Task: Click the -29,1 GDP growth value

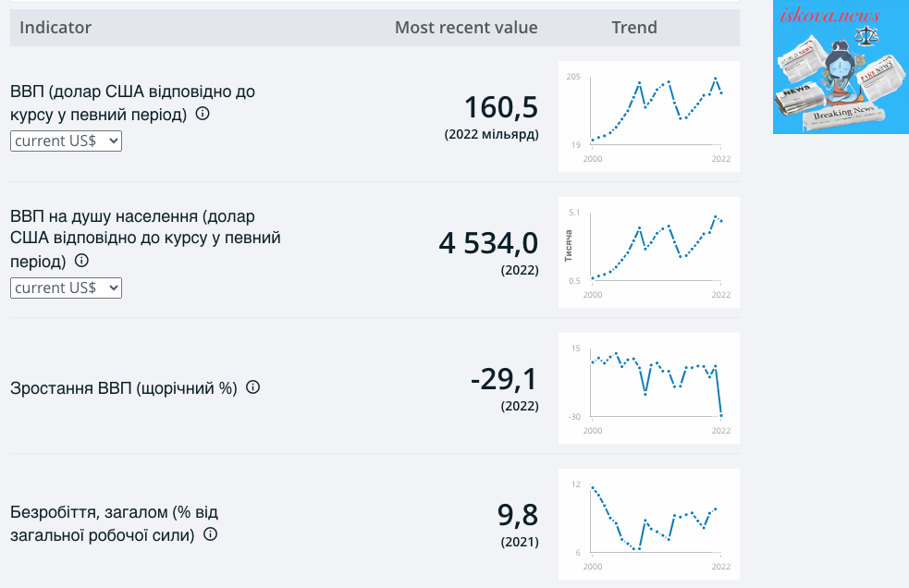Action: pyautogui.click(x=504, y=379)
